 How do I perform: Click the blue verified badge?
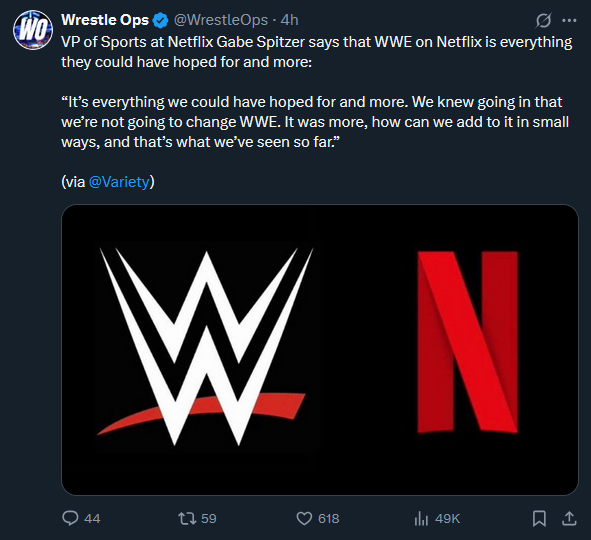tap(161, 20)
